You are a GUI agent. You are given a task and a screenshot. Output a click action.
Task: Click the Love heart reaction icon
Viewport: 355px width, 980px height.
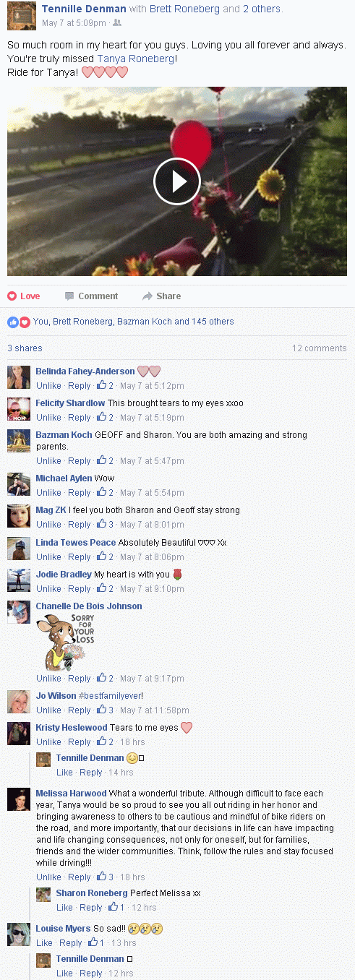click(12, 296)
